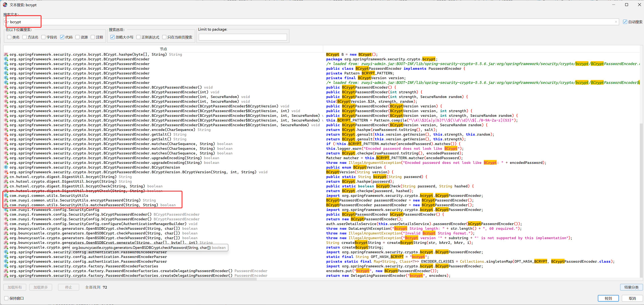Clear search text with the X icon
Viewport: 644px width, 305px height.
click(616, 22)
